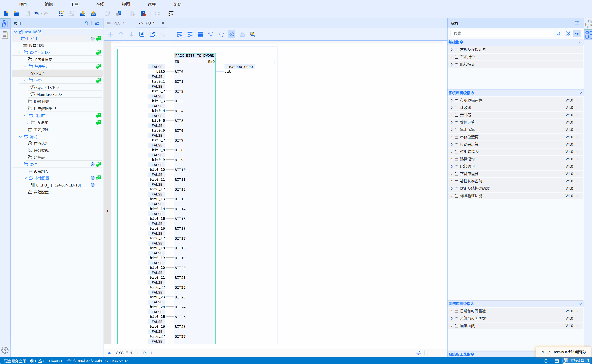Select MainTask<30> in project tree

49,94
